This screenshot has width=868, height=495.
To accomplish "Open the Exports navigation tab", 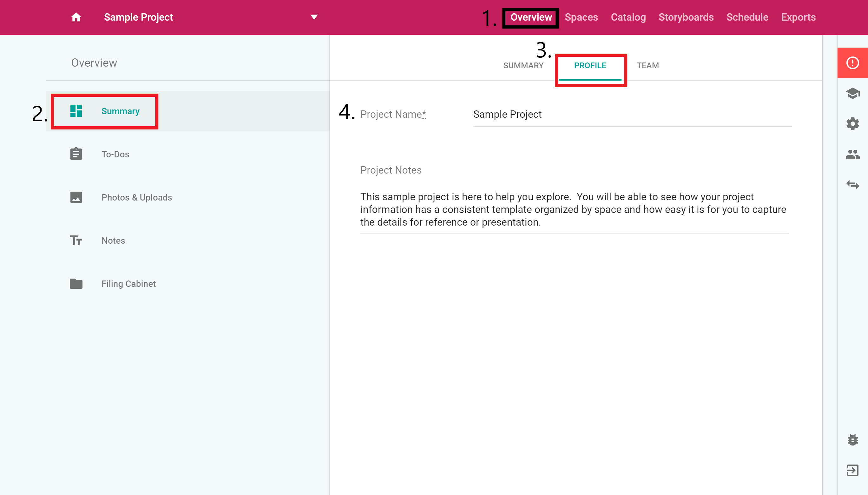I will point(798,17).
